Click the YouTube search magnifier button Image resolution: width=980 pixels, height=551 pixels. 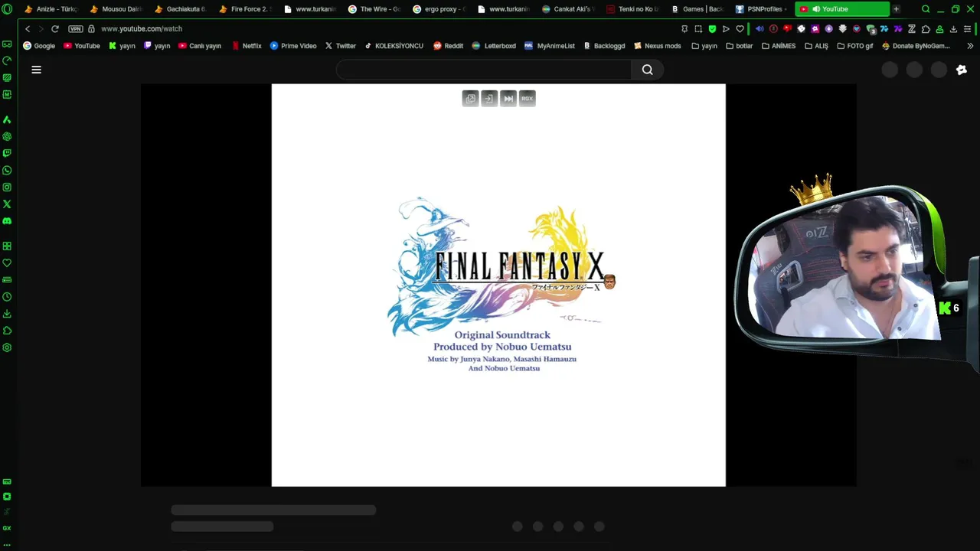tap(647, 70)
